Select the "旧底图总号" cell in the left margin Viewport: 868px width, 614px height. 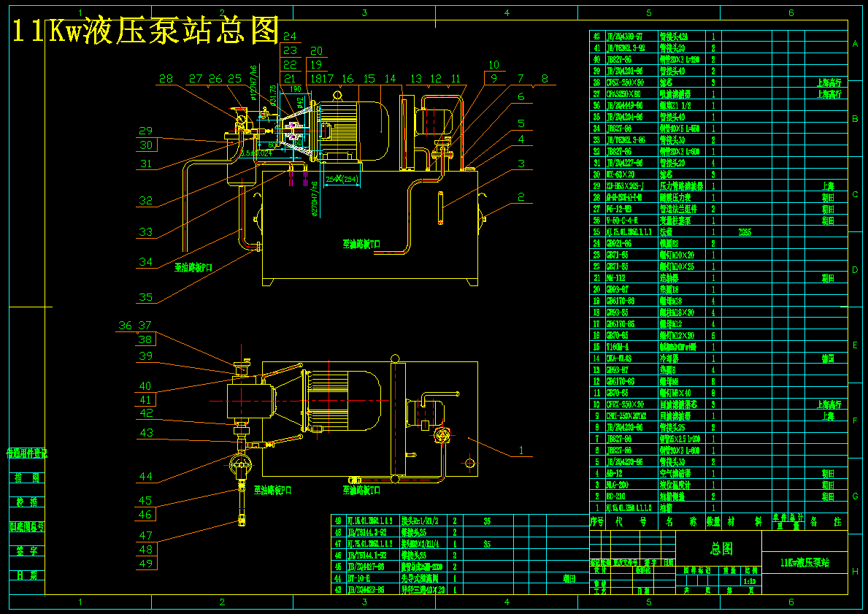[26, 526]
